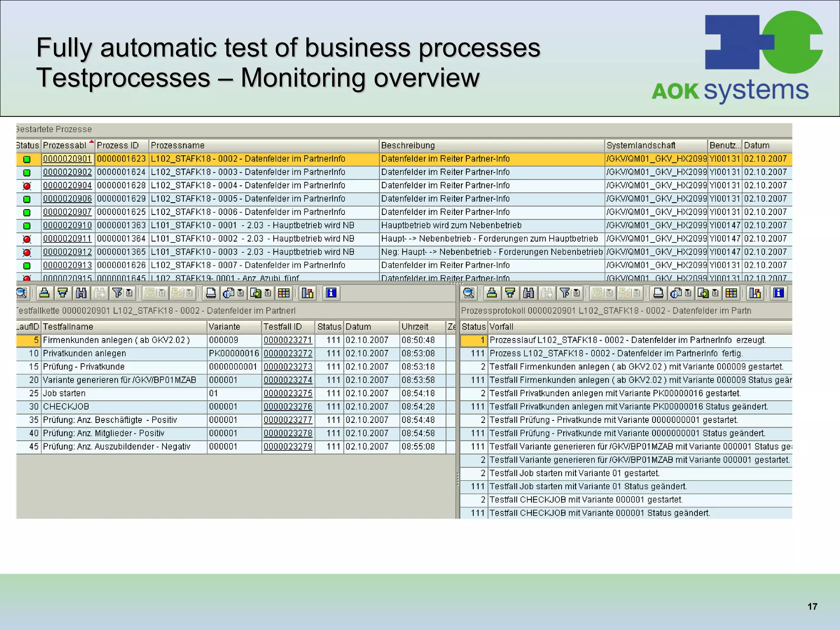Click the Beschreibung column header

(x=492, y=145)
